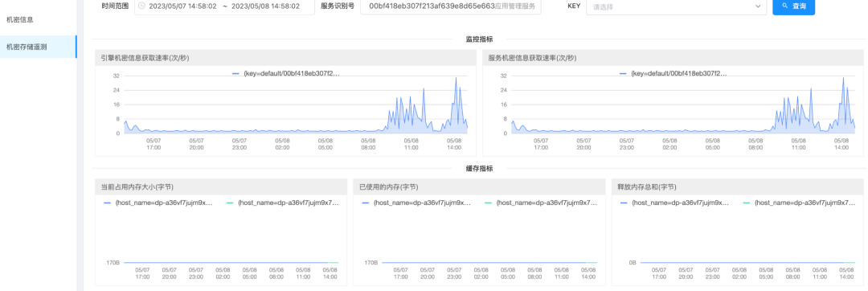
Task: Click highest peak in engine rate chart
Action: 457,77
